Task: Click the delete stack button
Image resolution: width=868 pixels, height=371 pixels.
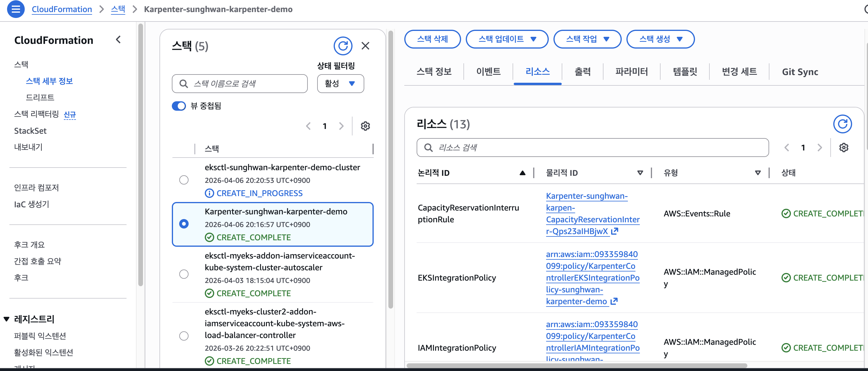Action: point(432,39)
